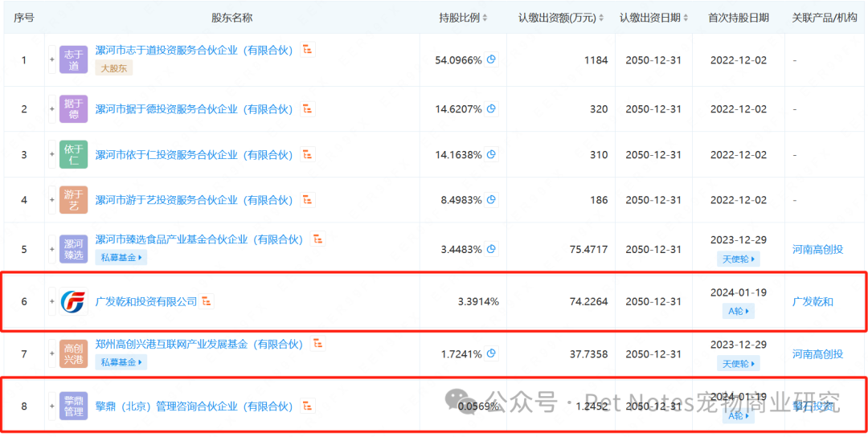This screenshot has width=868, height=437.
Task: Click the 据于德 purple logo tile
Action: 73,109
